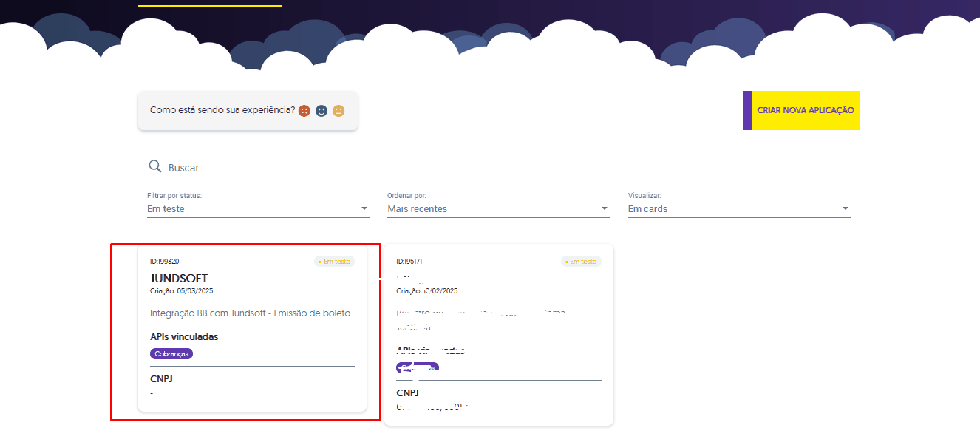Open the Visualizar Em cards dropdown
This screenshot has height=442, width=980.
pyautogui.click(x=739, y=209)
